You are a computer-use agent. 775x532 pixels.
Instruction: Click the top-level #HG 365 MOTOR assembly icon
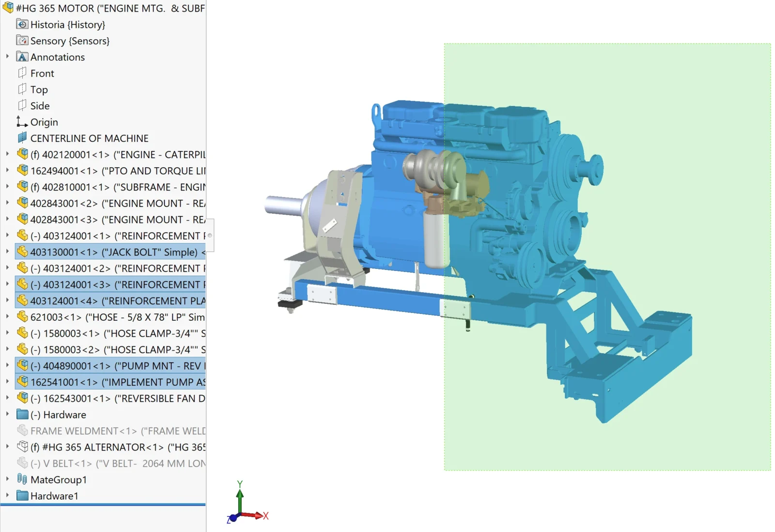(8, 8)
